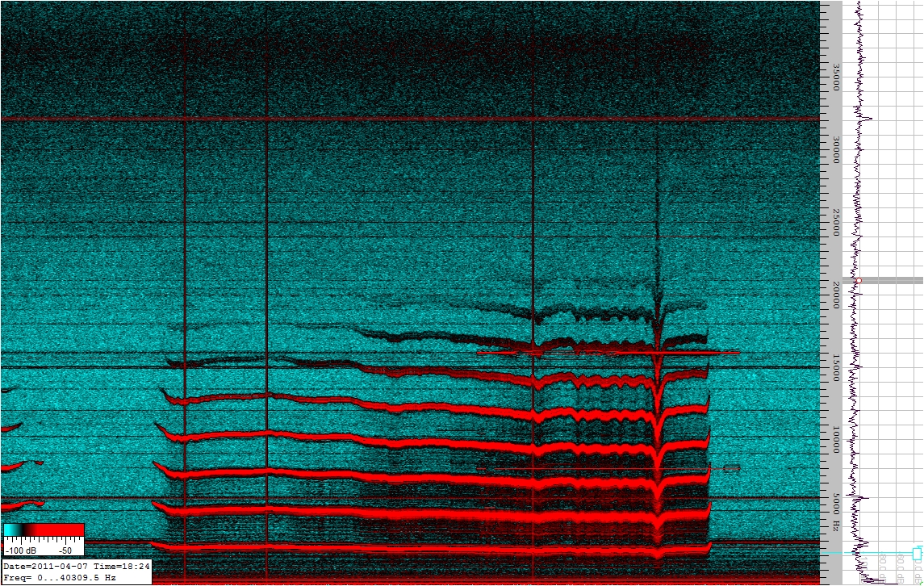Click the red circle marker on spectrum graph
Image resolution: width=924 pixels, height=586 pixels.
coord(859,280)
